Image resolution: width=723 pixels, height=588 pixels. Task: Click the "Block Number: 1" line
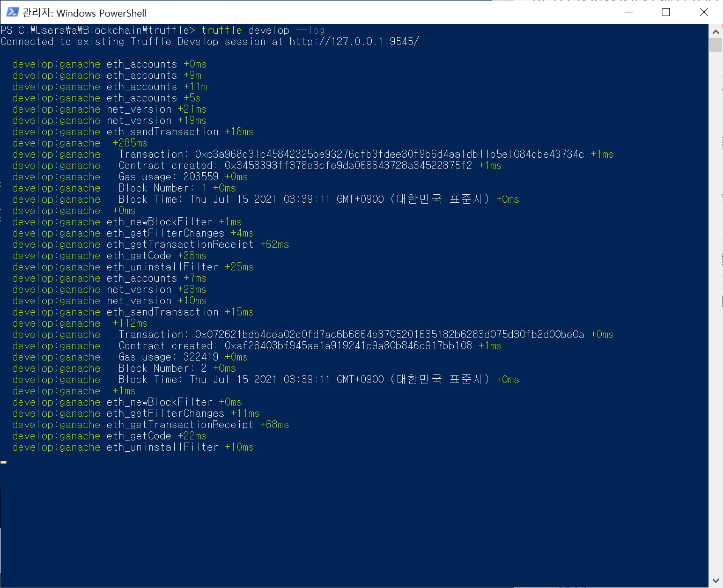(124, 188)
